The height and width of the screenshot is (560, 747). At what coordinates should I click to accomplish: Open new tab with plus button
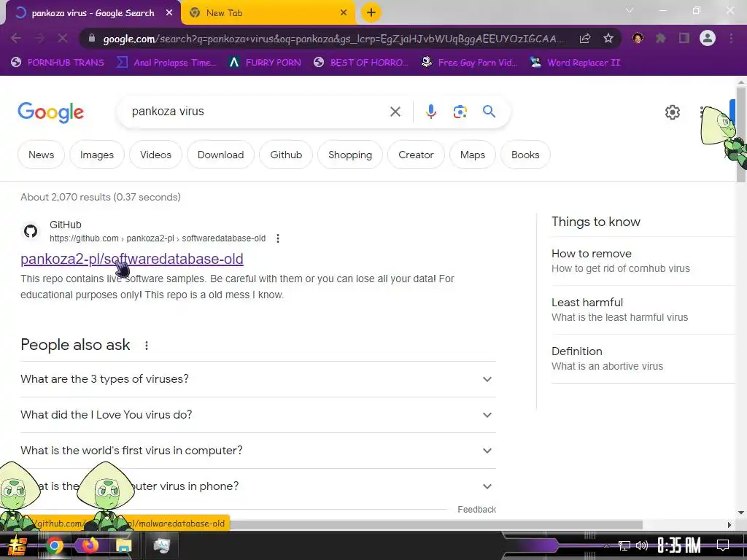[x=371, y=13]
